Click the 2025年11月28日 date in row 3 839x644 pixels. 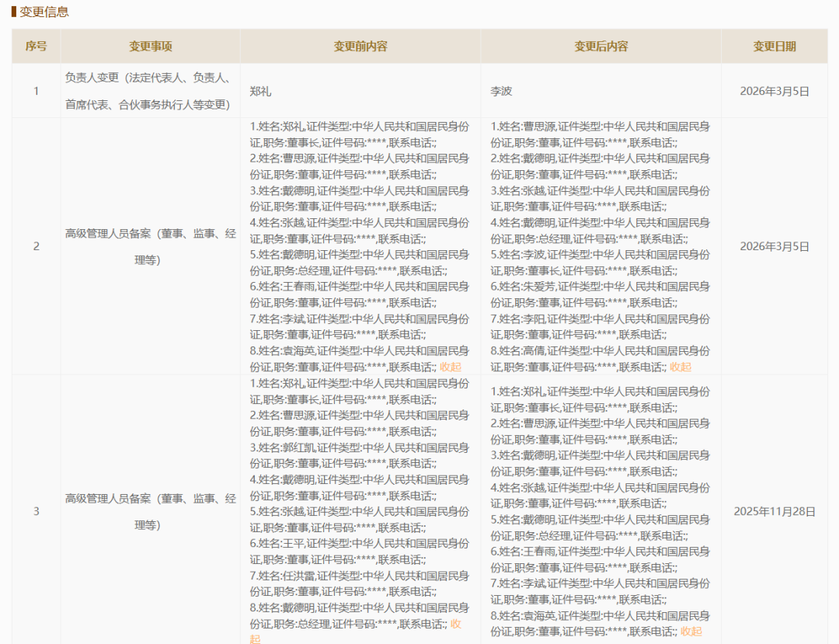[x=775, y=510]
